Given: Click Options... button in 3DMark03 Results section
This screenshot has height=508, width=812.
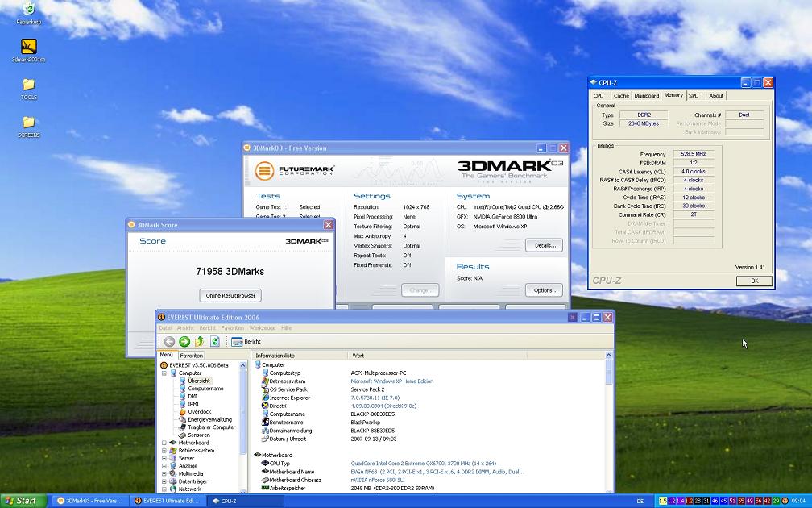Looking at the screenshot, I should 545,290.
